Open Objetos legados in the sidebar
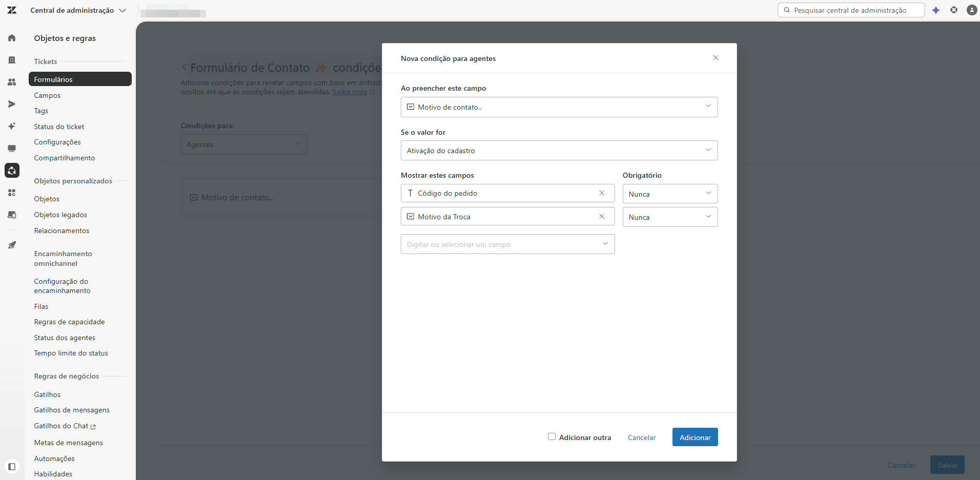The height and width of the screenshot is (480, 980). pos(60,215)
